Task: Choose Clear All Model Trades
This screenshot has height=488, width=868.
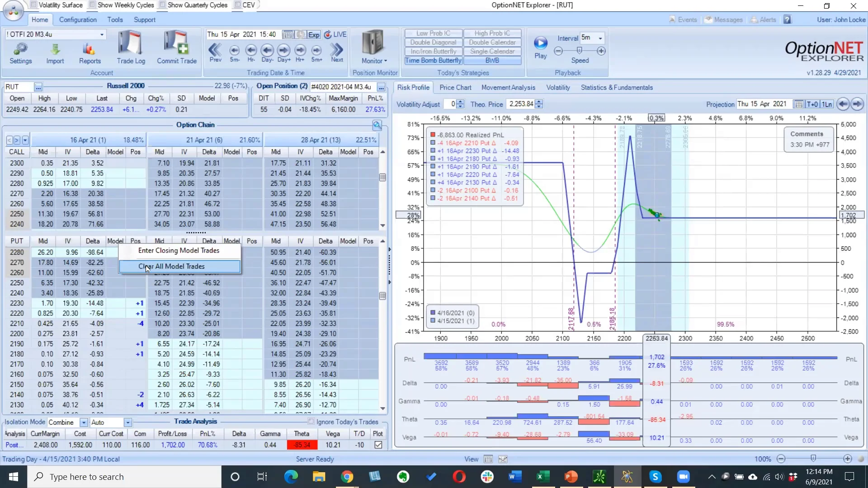Action: (179, 267)
